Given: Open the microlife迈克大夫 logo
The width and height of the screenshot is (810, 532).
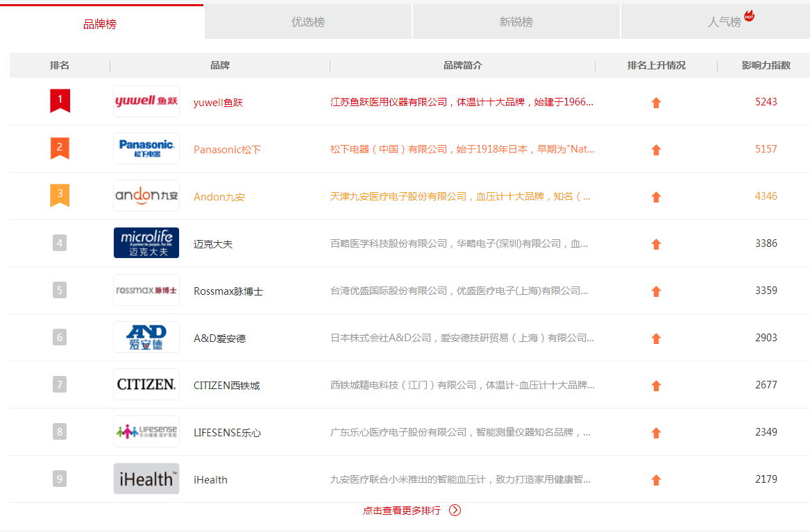Looking at the screenshot, I should click(146, 243).
